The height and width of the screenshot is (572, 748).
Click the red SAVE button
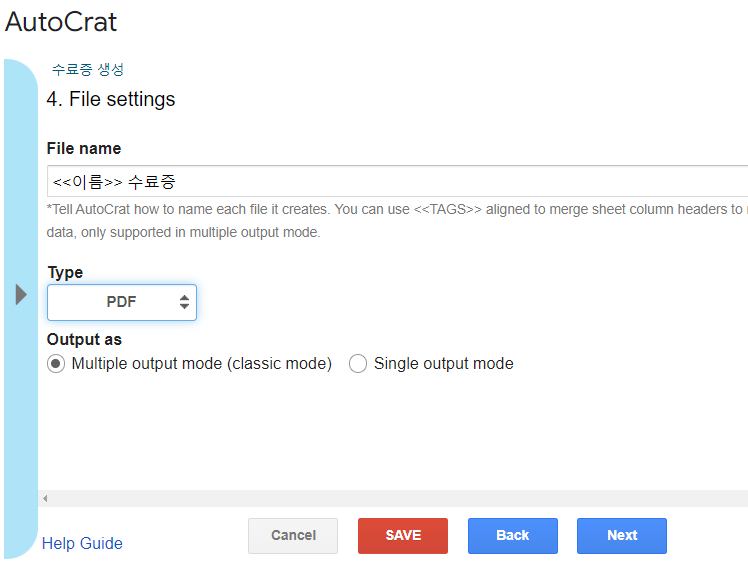(403, 536)
